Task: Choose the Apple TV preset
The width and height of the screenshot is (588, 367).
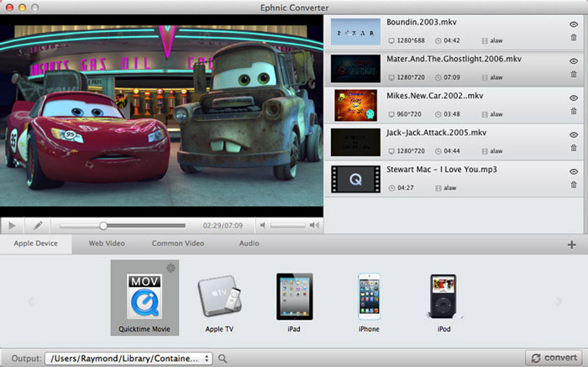Action: (219, 303)
